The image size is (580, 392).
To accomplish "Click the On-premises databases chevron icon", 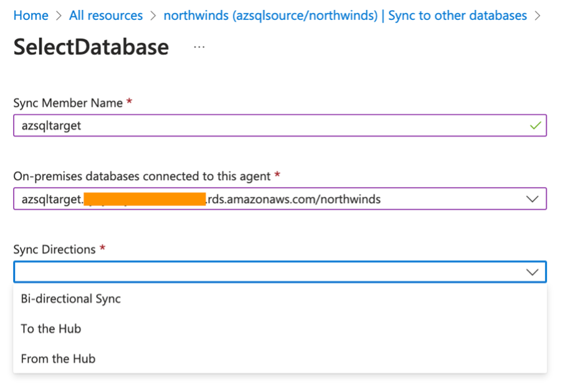I will [x=532, y=199].
